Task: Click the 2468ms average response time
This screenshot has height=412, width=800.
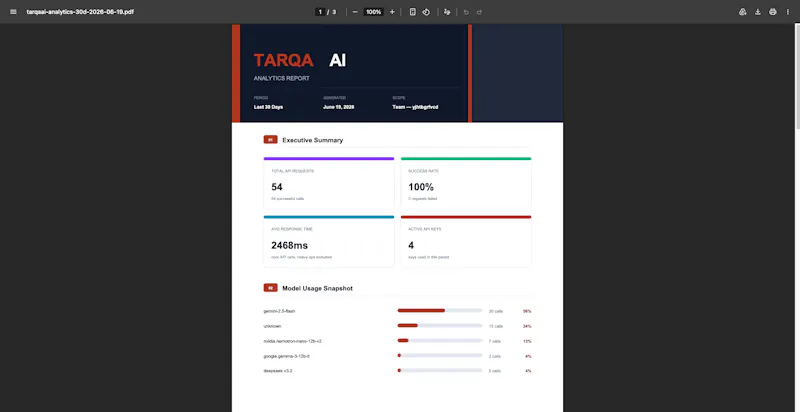Action: point(289,246)
